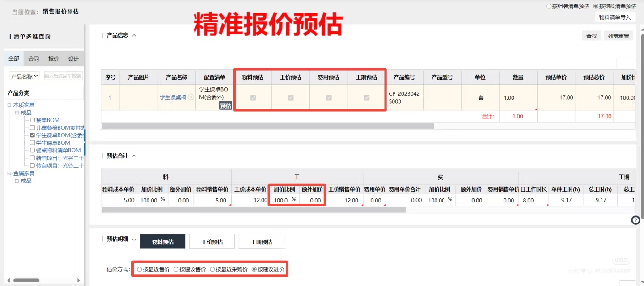Switch to the 合同 tab
Screen dimensions: 644x286
point(34,59)
